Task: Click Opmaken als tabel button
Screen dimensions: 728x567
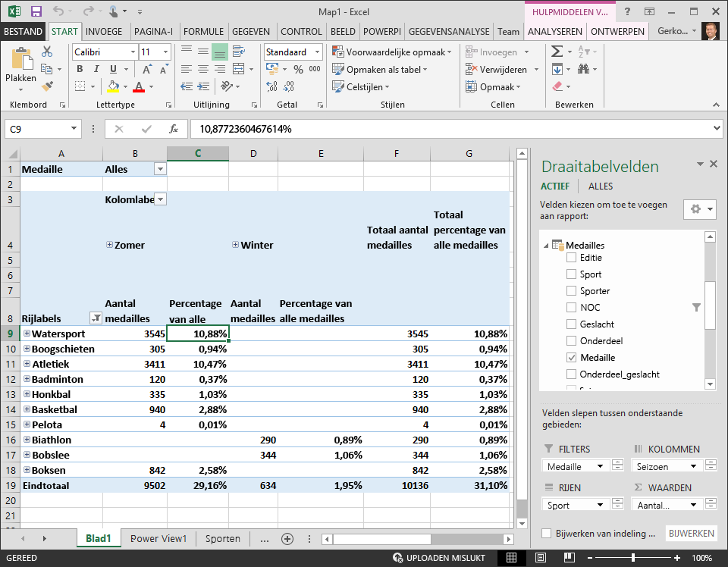Action: click(380, 70)
